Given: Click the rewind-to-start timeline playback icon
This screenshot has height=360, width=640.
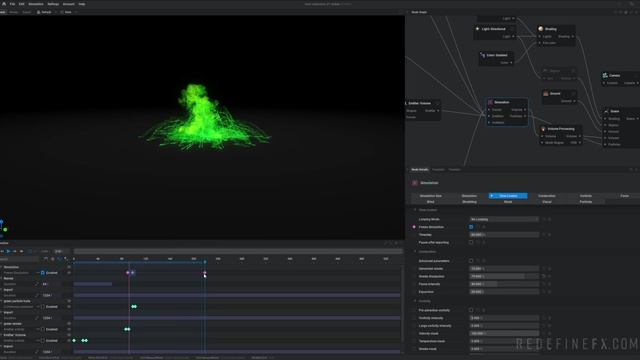Looking at the screenshot, I should [x=2, y=251].
